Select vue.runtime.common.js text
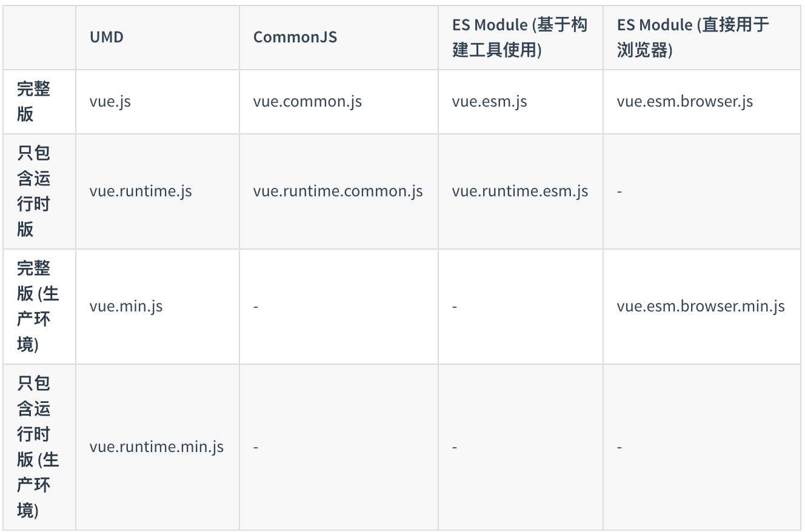The height and width of the screenshot is (532, 805). click(338, 191)
